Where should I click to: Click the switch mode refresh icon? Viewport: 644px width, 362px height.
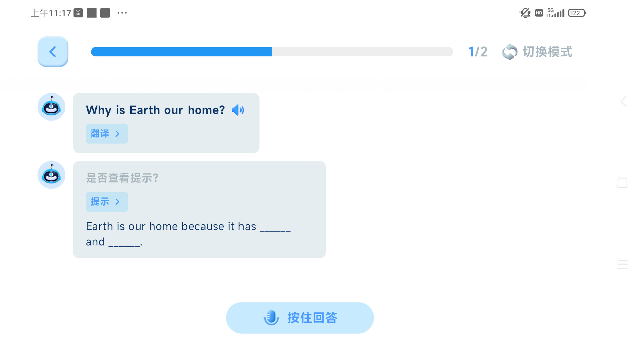(509, 52)
